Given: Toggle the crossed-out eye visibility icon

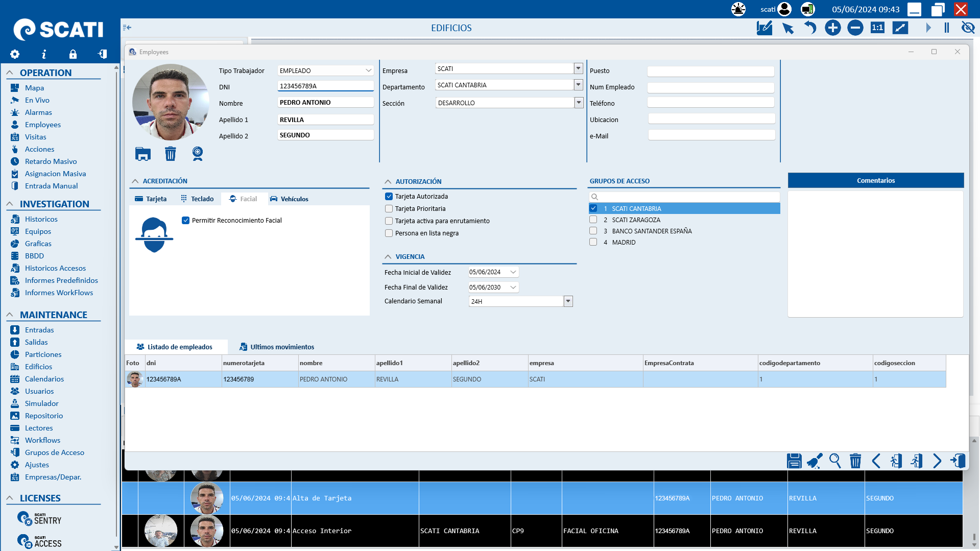Looking at the screenshot, I should [968, 28].
